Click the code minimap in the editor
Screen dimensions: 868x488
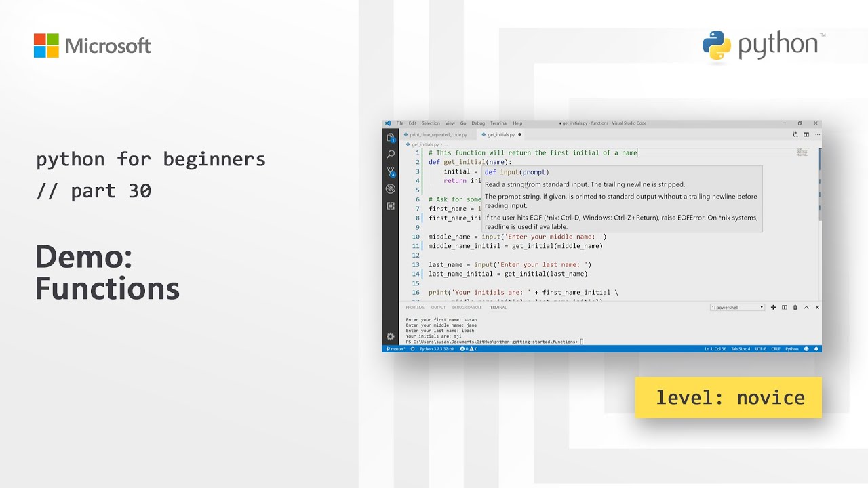(802, 152)
